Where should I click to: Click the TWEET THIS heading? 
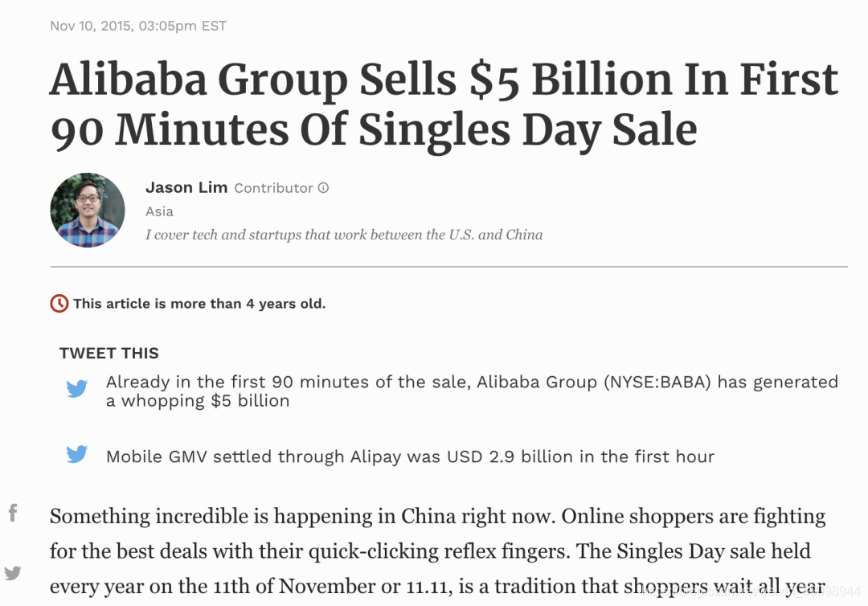109,353
